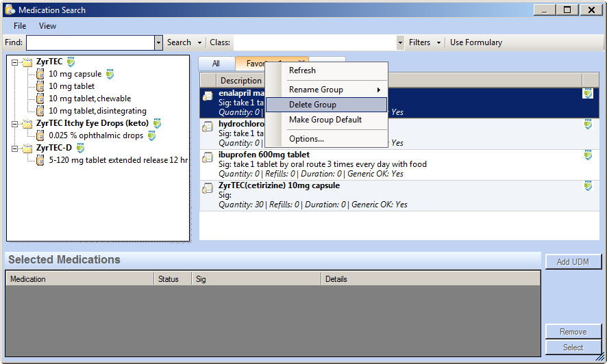Click the Add UDM button

tap(573, 261)
